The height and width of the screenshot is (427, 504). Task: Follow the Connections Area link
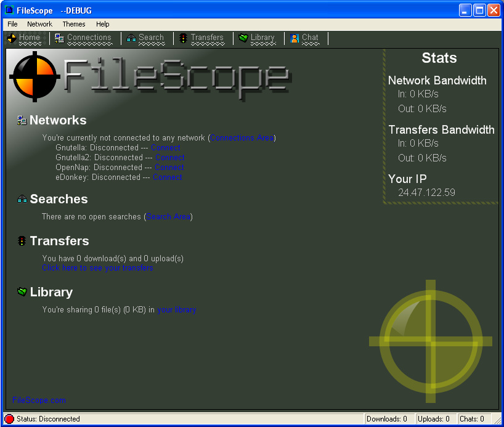[242, 137]
